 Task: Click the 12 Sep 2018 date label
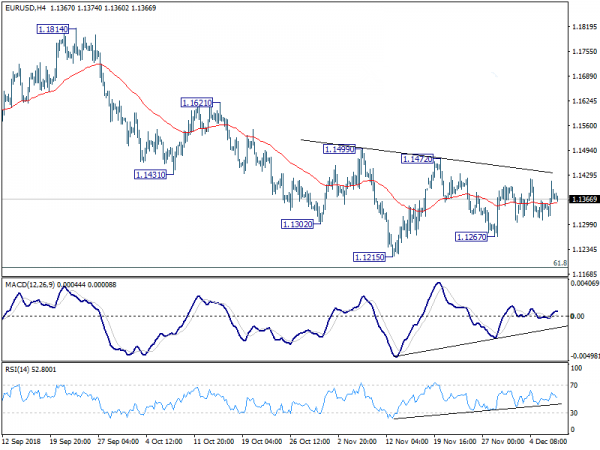point(24,441)
